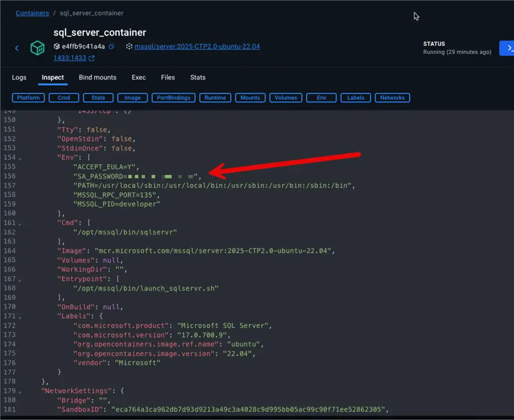Switch to the Logs tab

click(19, 77)
